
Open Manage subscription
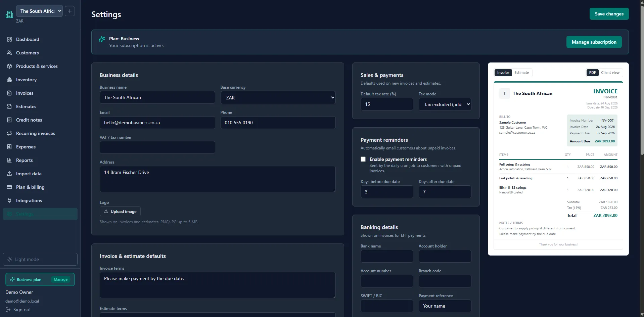point(594,42)
